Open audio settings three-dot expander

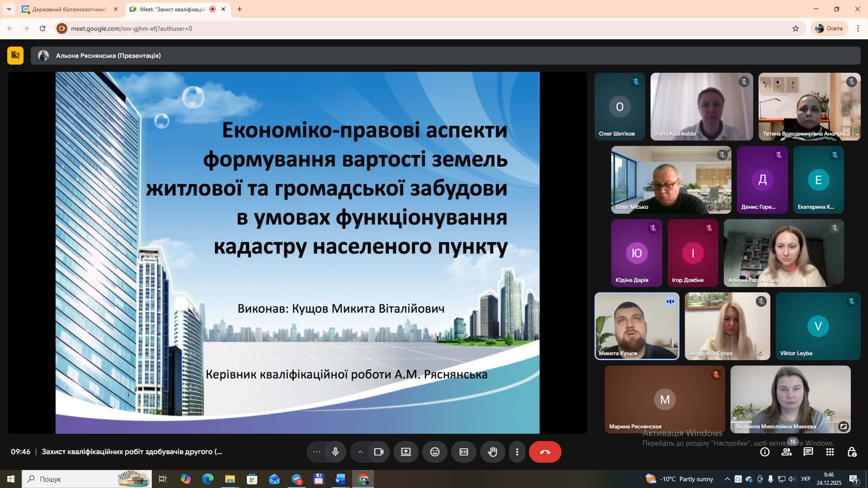316,452
